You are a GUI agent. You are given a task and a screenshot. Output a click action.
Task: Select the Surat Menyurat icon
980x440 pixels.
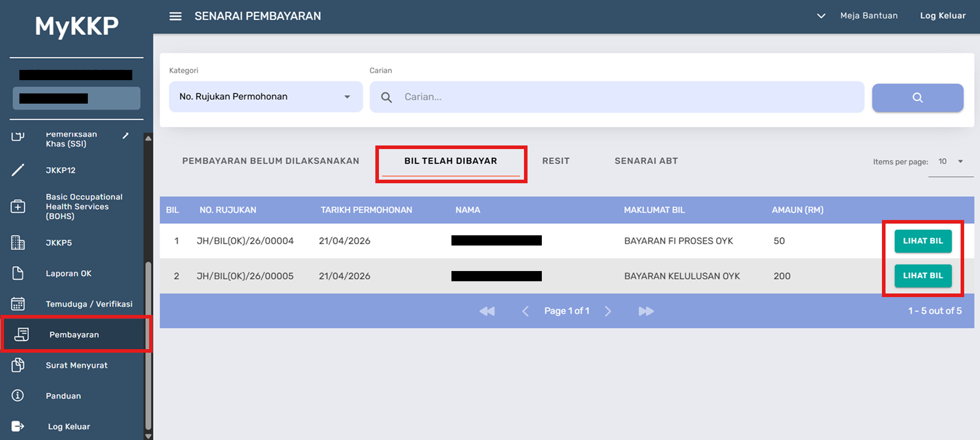click(18, 365)
